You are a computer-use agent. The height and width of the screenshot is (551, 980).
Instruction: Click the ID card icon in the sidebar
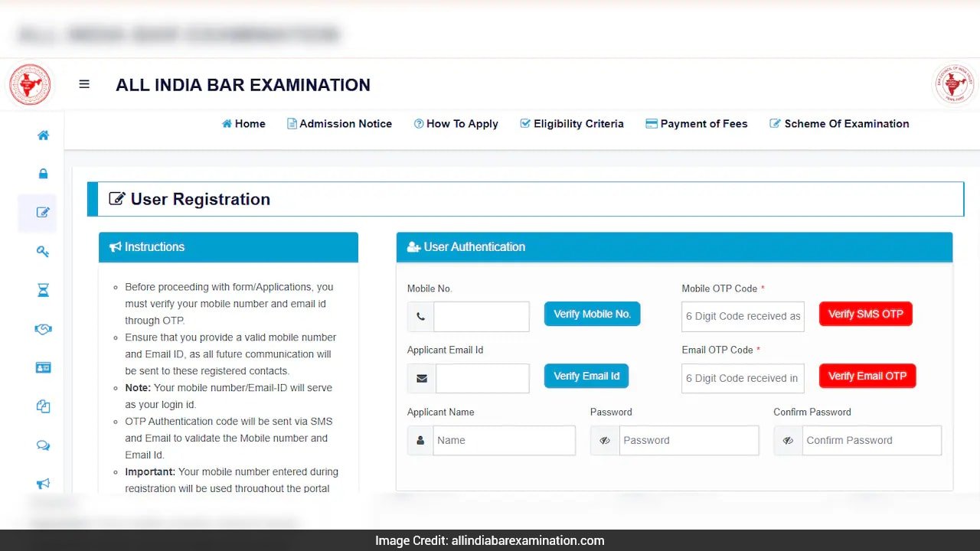click(x=44, y=367)
